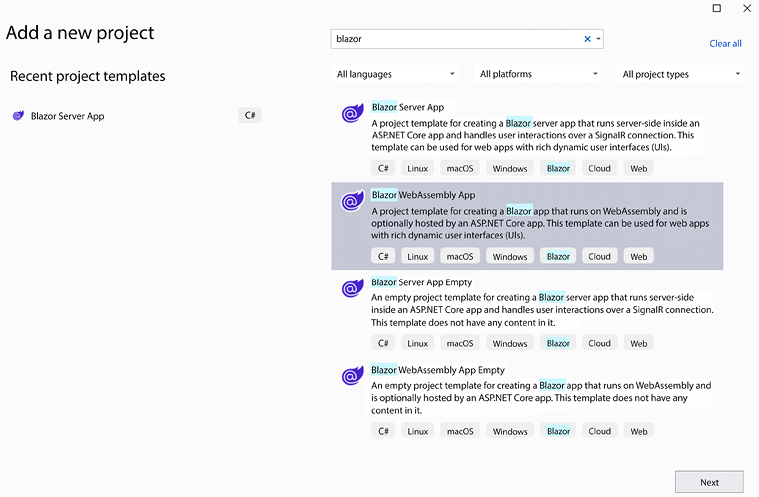The image size is (759, 497).
Task: Click the Web tag under Blazor Server App Empty
Action: (638, 343)
